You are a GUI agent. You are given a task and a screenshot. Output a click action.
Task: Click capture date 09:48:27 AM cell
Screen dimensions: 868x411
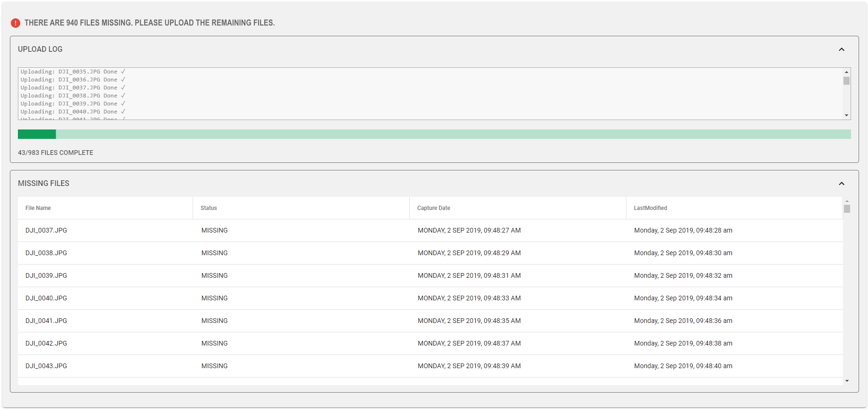pos(469,230)
